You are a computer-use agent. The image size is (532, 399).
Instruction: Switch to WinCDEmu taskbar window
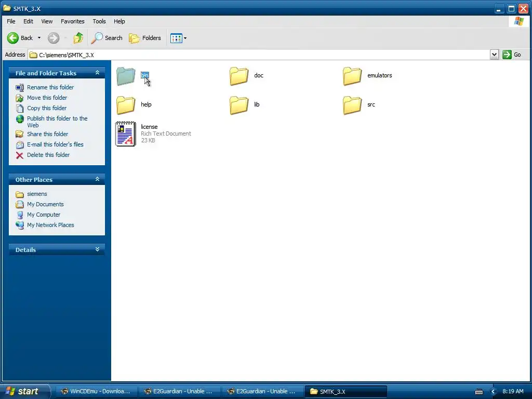pyautogui.click(x=96, y=392)
